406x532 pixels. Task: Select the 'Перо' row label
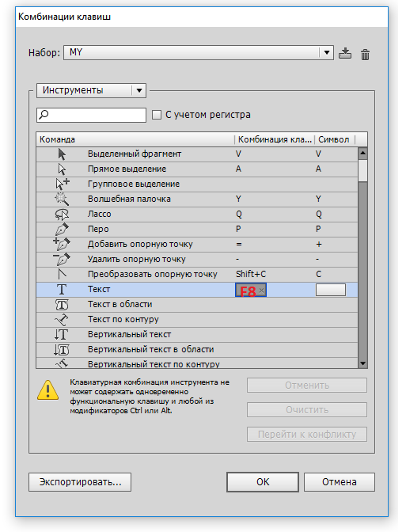(98, 229)
